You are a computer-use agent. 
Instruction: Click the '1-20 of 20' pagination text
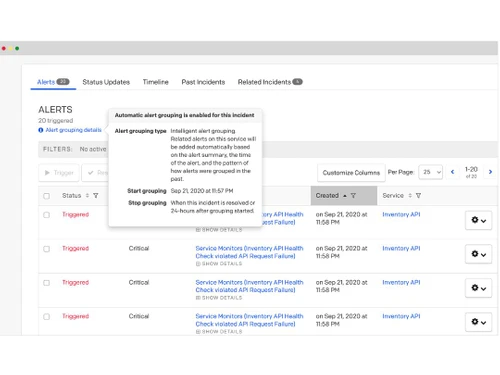point(471,172)
